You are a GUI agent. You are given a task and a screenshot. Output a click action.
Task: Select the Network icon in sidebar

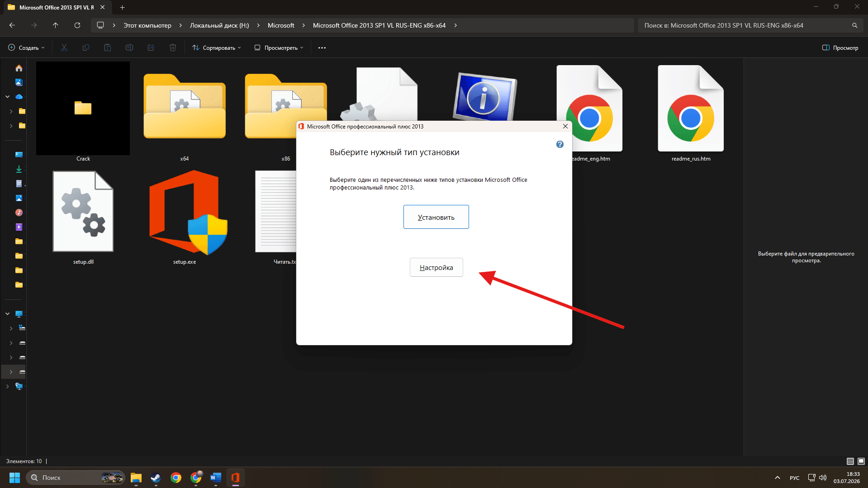click(19, 386)
